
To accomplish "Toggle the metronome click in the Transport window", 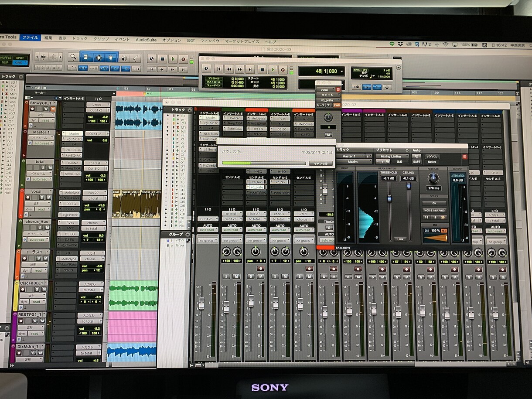I will 367,87.
